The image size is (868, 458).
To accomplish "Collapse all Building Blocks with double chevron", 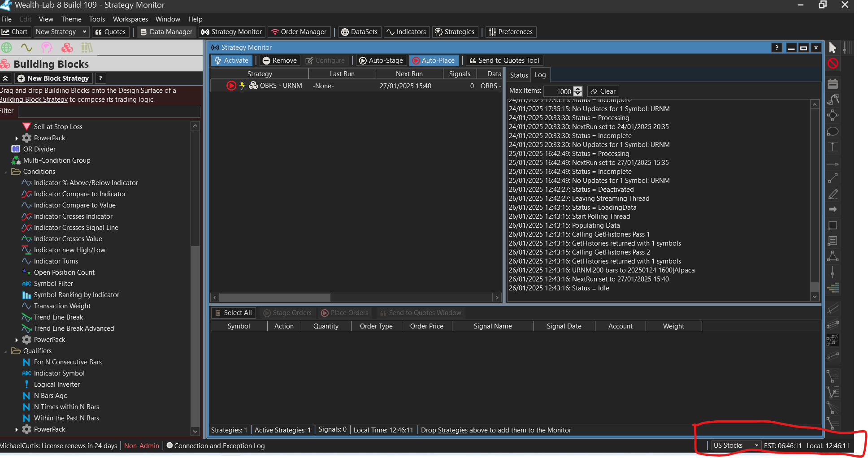I will click(5, 78).
